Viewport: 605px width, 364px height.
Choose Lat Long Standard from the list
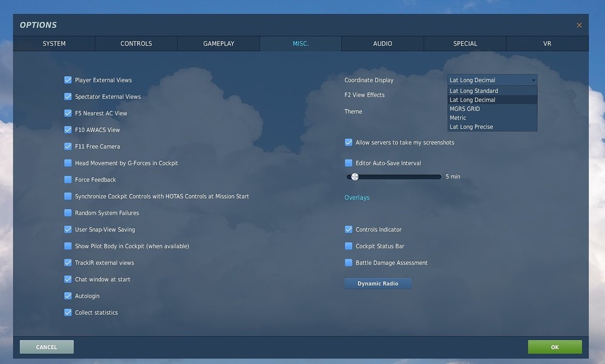pyautogui.click(x=492, y=91)
